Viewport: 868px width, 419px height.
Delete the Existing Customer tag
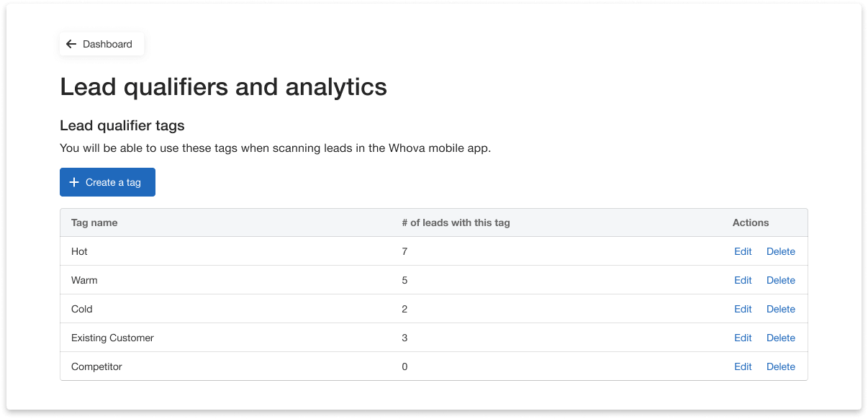[x=780, y=338]
